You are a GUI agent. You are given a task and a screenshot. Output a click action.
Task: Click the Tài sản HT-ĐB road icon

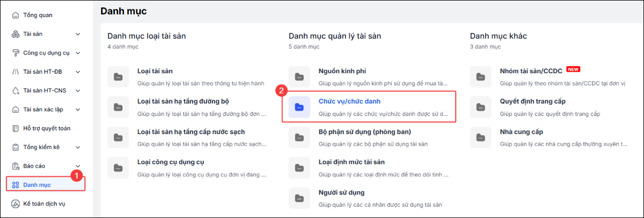coord(16,72)
